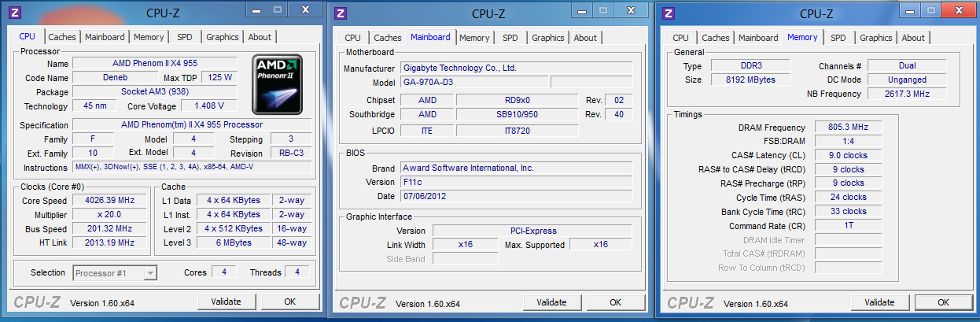Click the memory Size value 8192 MBytes
Image resolution: width=980 pixels, height=322 pixels.
click(752, 80)
